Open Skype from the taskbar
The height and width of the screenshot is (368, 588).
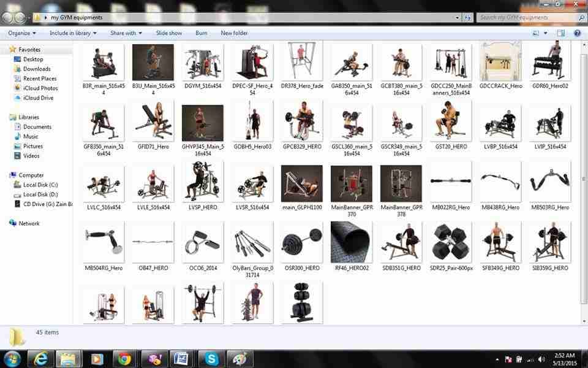click(211, 359)
